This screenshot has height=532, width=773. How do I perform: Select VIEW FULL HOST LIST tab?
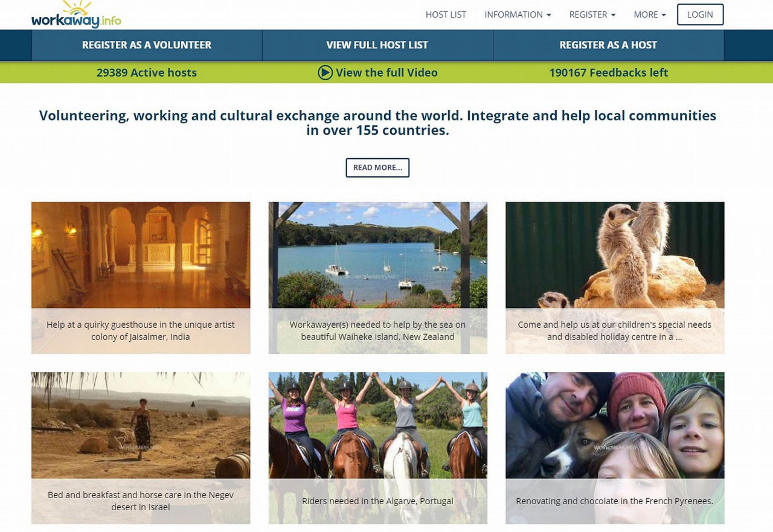(377, 45)
